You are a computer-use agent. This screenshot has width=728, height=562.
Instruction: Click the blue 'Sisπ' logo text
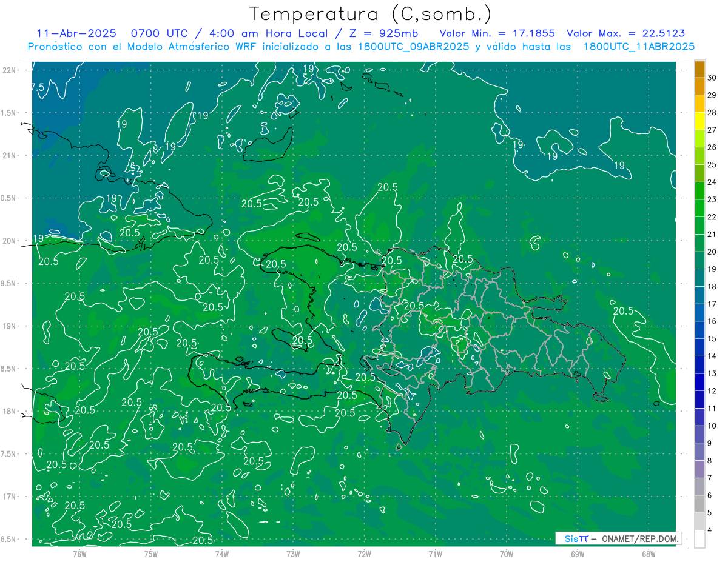(x=576, y=538)
